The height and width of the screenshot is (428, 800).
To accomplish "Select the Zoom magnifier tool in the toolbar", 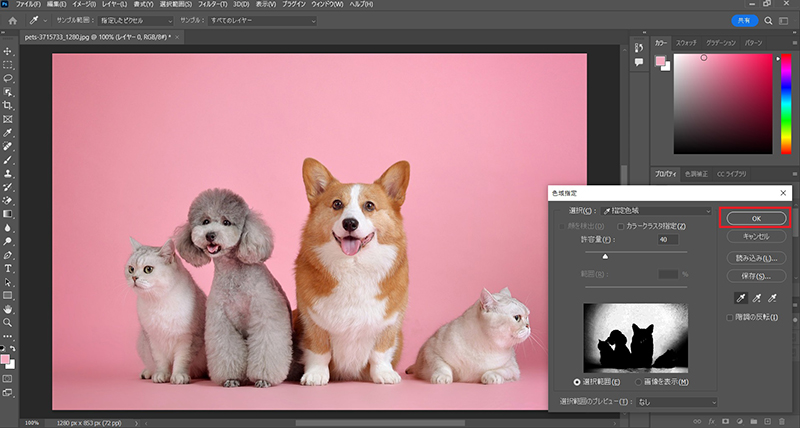I will [8, 323].
